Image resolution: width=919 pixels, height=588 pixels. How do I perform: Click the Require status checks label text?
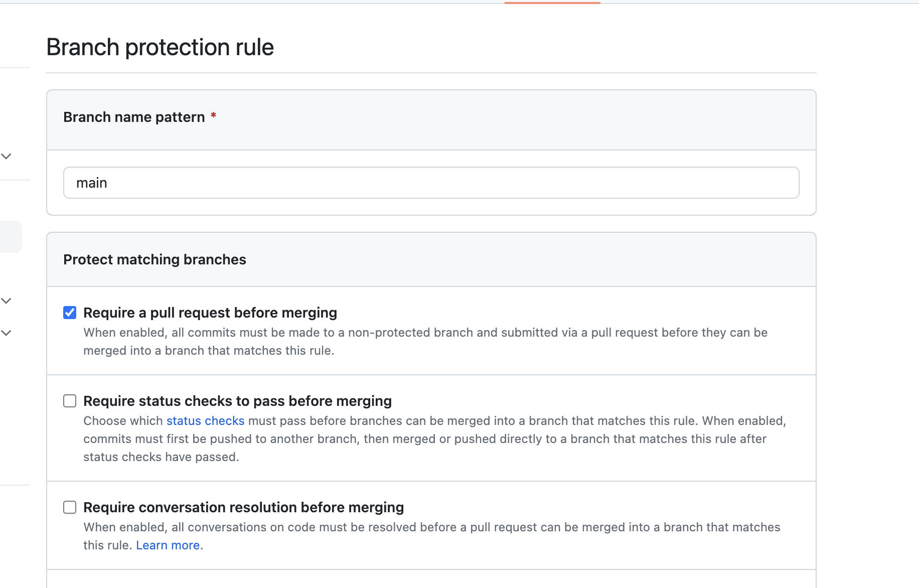pos(237,401)
